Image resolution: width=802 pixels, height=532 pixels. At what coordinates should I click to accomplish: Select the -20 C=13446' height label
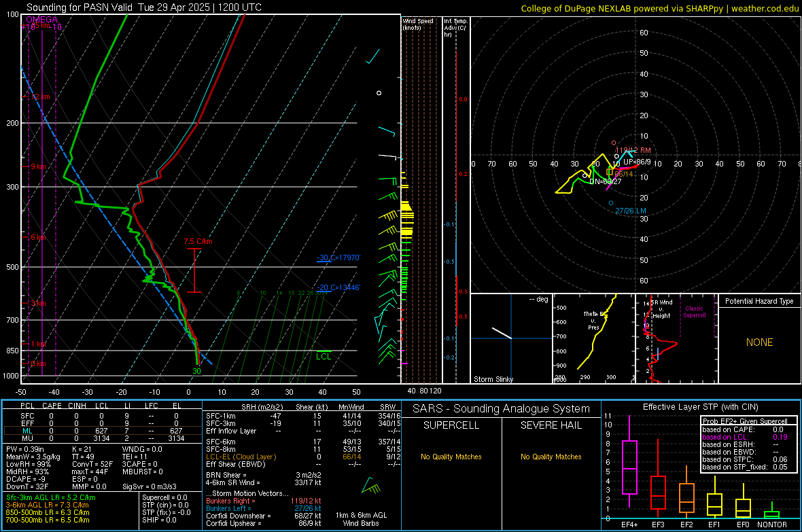coord(338,287)
